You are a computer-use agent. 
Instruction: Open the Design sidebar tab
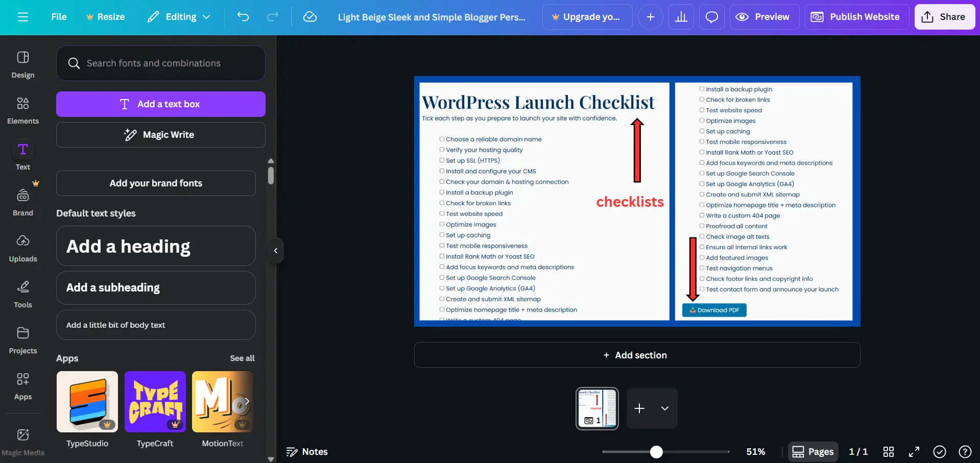tap(23, 65)
